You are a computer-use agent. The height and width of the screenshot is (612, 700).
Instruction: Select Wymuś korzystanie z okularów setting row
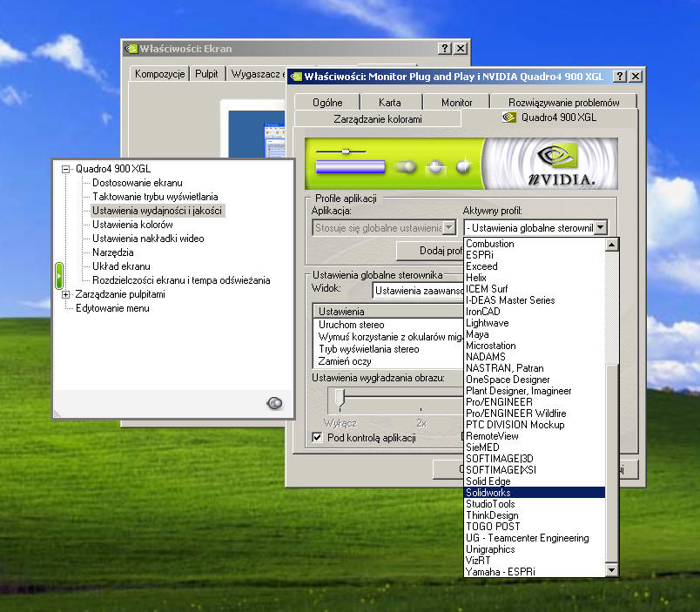(x=388, y=337)
